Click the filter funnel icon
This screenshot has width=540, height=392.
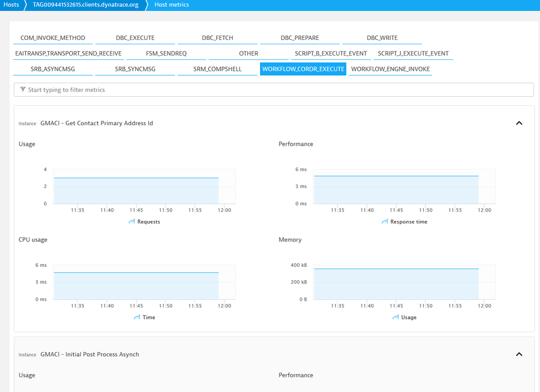(23, 90)
